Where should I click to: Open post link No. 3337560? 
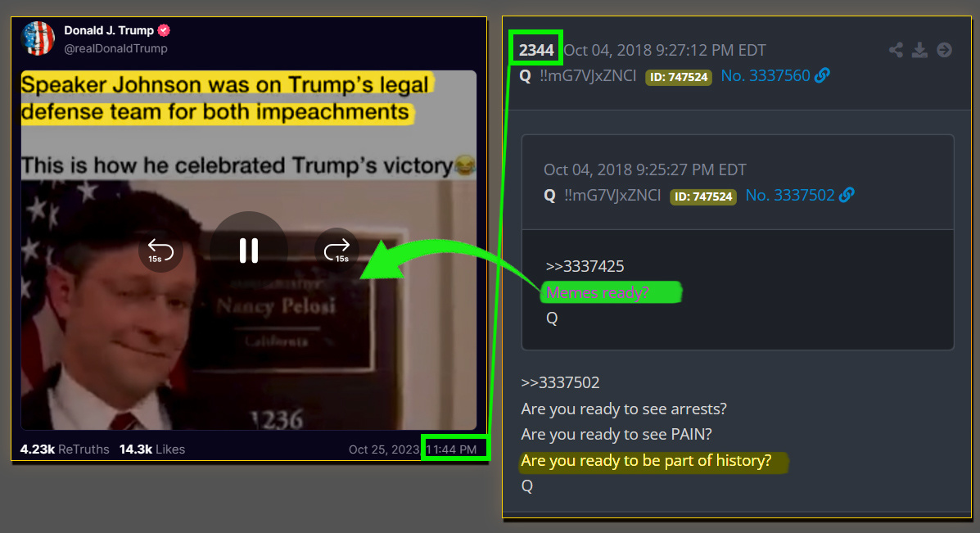click(765, 75)
